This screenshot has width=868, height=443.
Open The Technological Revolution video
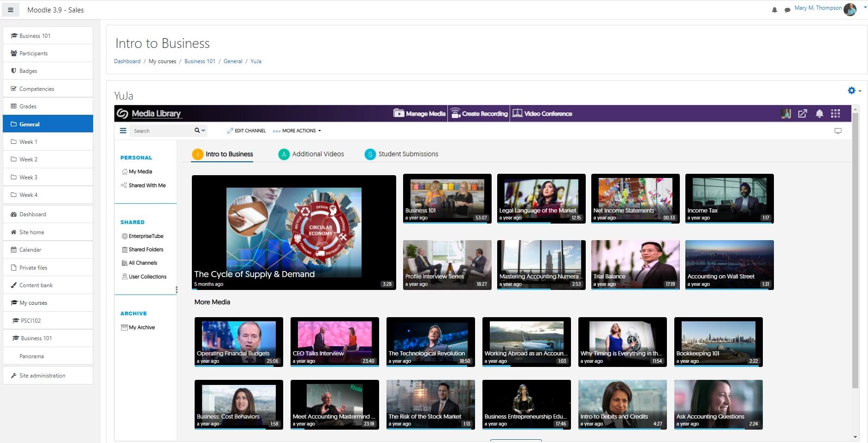pyautogui.click(x=431, y=342)
